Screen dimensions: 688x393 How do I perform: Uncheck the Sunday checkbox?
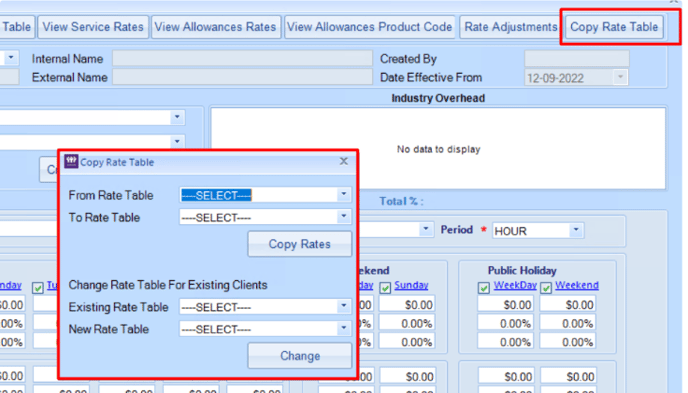(x=385, y=288)
